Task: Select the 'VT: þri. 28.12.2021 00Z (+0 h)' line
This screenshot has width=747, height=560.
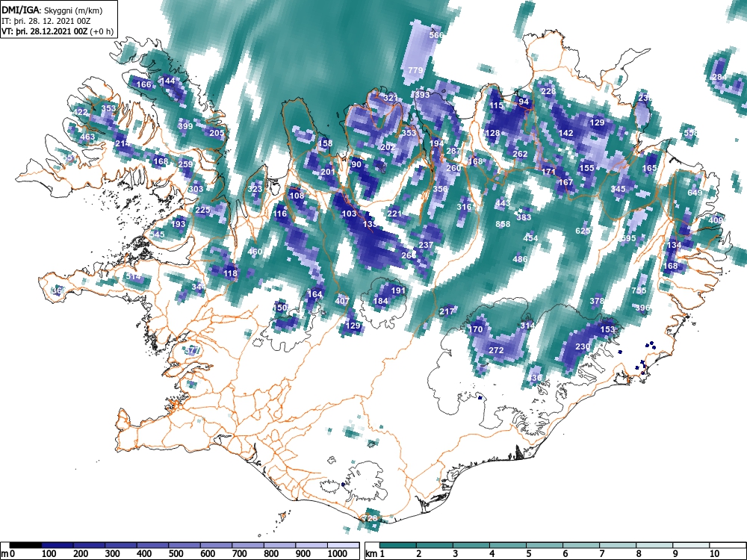Action: 58,32
